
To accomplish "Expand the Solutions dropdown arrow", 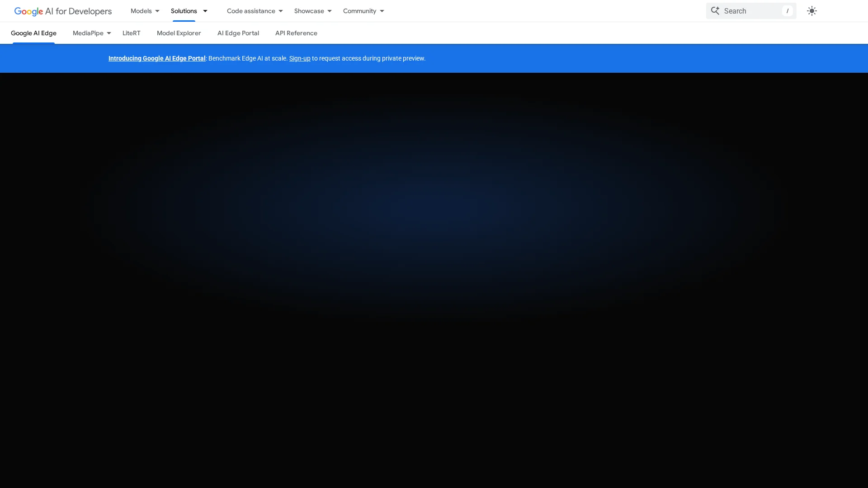I will tap(205, 11).
